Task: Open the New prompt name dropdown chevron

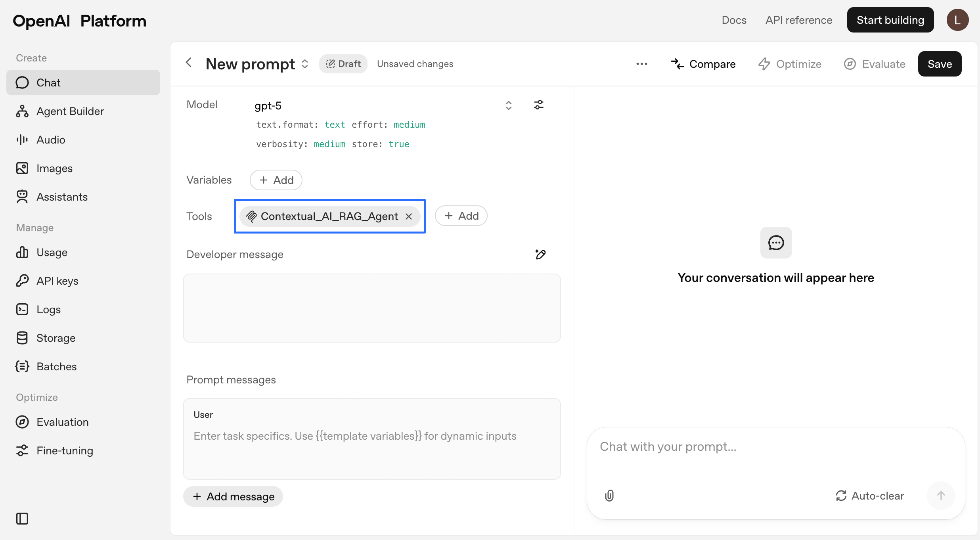Action: coord(305,64)
